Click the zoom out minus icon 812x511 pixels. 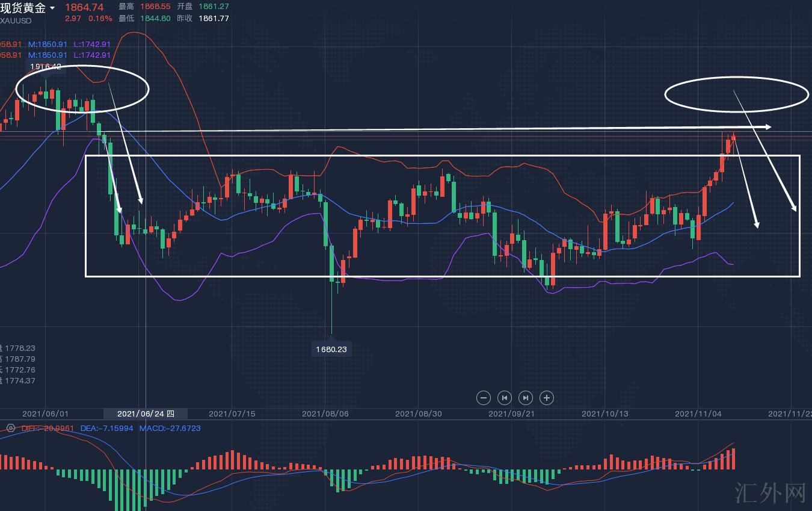tap(483, 398)
